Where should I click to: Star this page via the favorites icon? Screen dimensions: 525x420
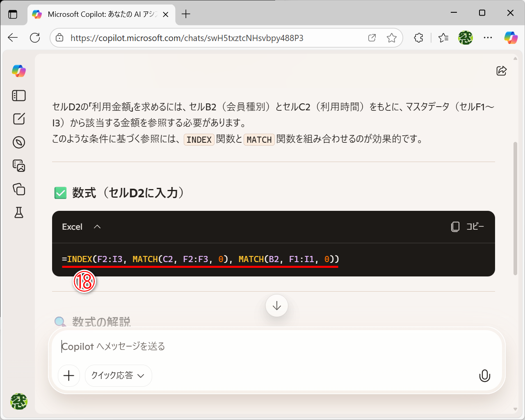click(392, 37)
